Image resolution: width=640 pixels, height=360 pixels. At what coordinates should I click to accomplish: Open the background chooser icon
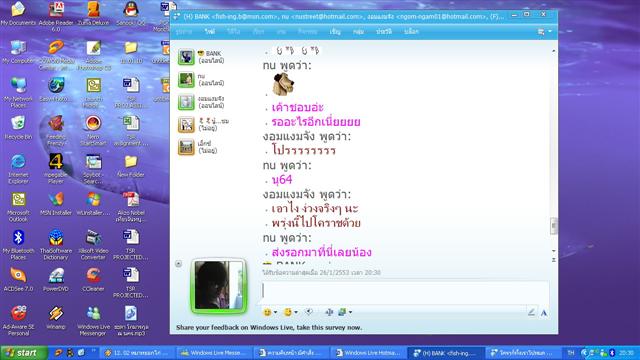tap(342, 312)
